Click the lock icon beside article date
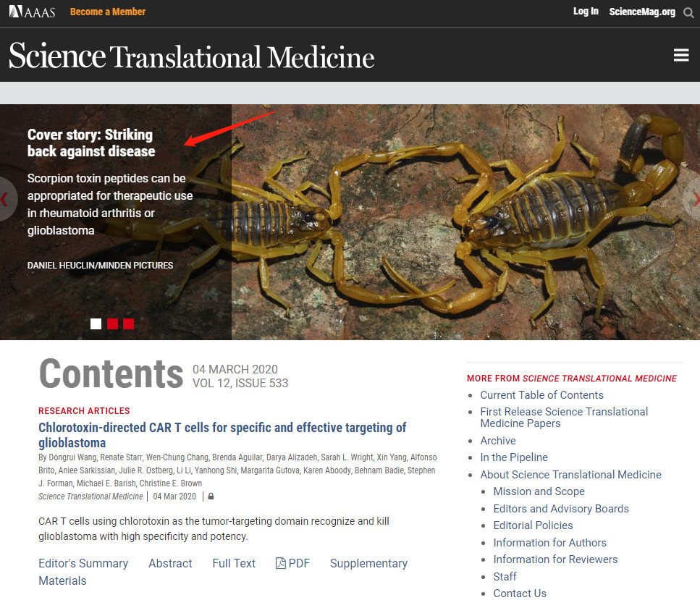The width and height of the screenshot is (700, 600). tap(211, 497)
